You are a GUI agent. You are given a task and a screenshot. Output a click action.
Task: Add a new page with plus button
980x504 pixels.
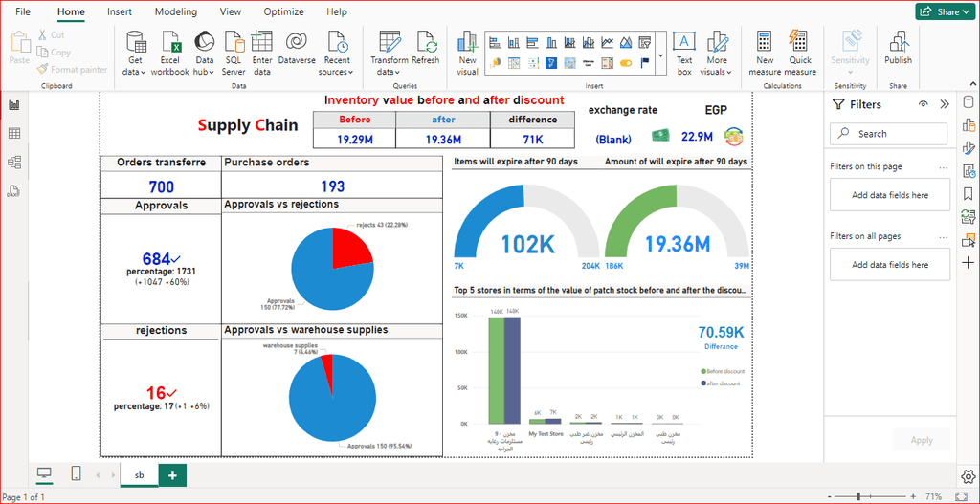[172, 475]
